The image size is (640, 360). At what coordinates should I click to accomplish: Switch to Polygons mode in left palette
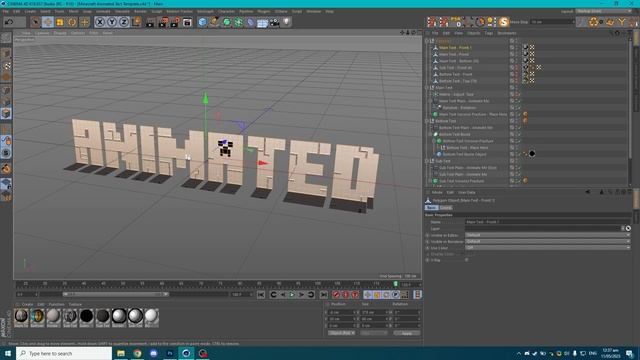click(6, 113)
